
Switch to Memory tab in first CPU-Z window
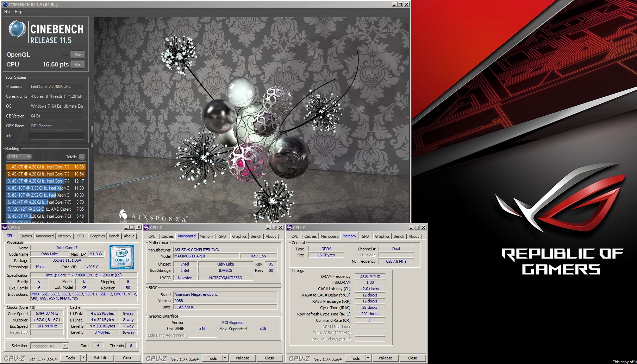(x=64, y=236)
